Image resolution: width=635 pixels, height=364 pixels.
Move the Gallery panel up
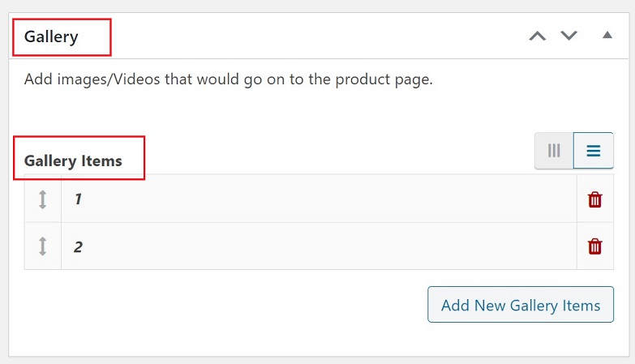click(537, 36)
